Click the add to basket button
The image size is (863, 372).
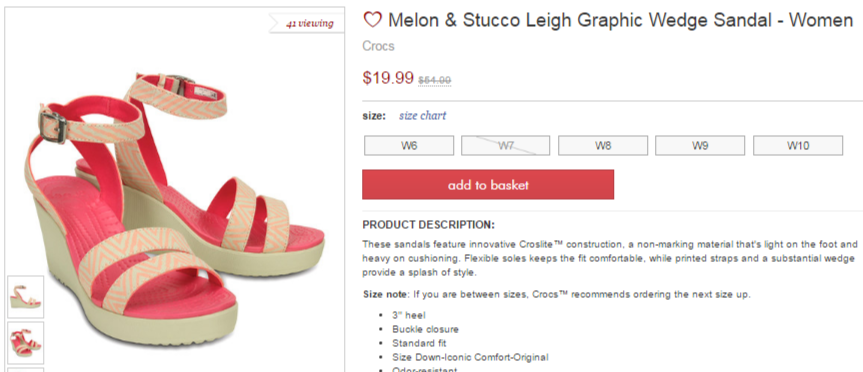tap(488, 184)
